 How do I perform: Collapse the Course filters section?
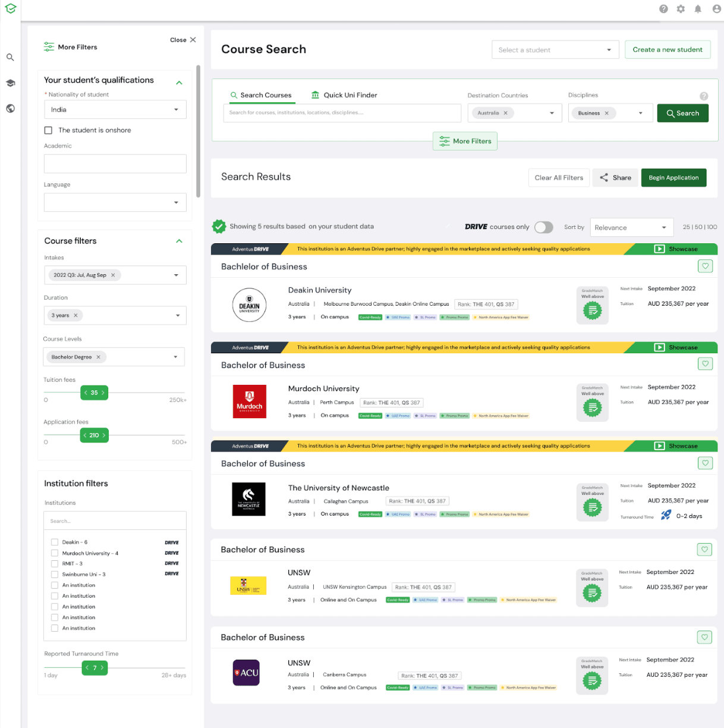(179, 241)
